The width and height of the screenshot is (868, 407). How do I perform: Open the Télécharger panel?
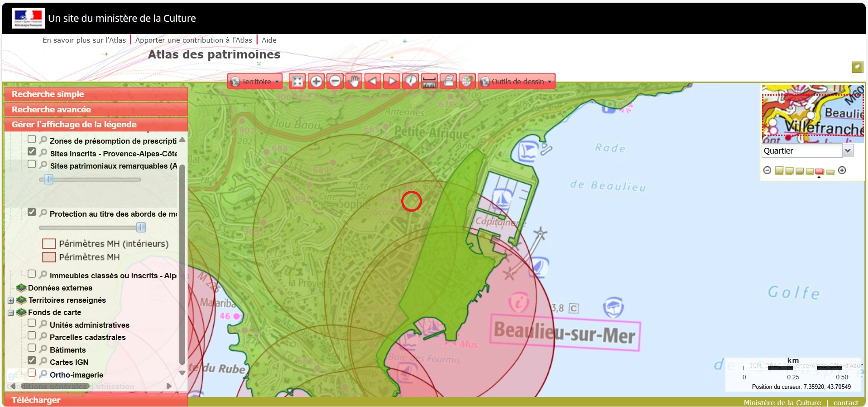pyautogui.click(x=96, y=400)
